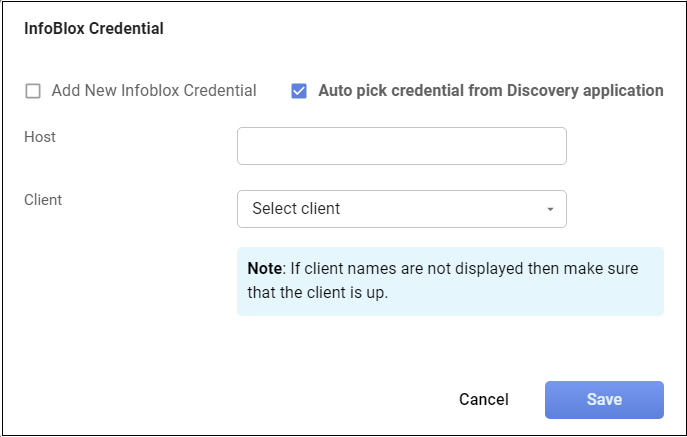The image size is (687, 437).
Task: Click the 'Add New Infoblox Credential' label text
Action: (154, 91)
